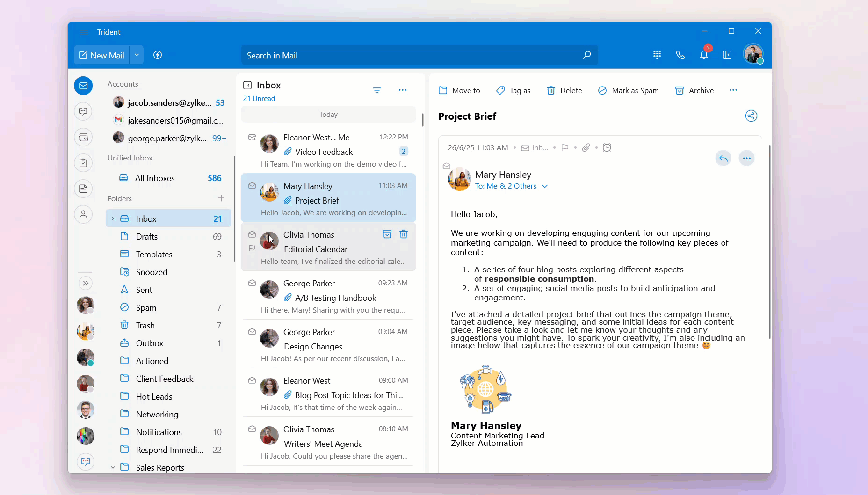Open Inbox list more options menu
The image size is (868, 495).
point(403,90)
